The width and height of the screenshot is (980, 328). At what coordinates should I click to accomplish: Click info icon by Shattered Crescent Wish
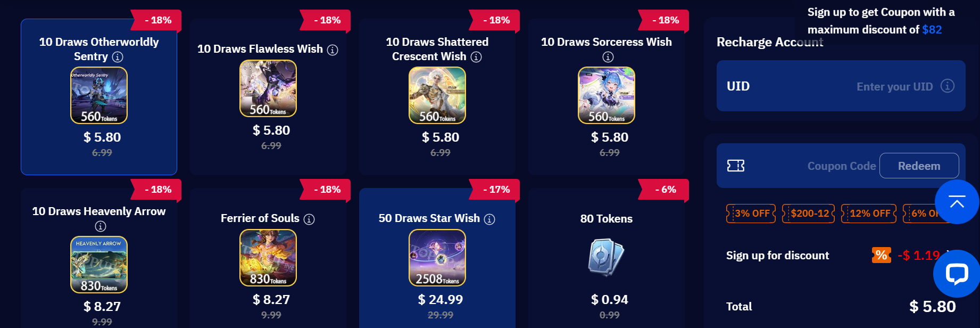(476, 57)
